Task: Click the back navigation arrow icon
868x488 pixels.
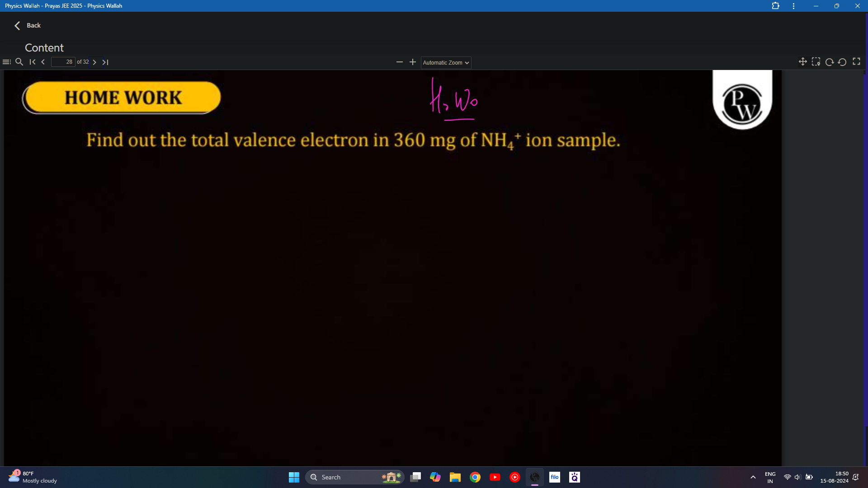Action: (17, 25)
